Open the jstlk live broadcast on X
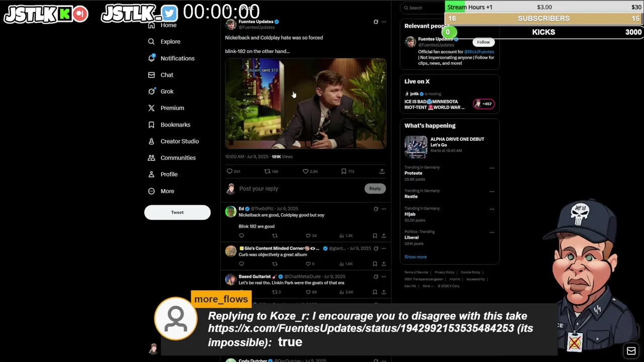Screen dimensions: 644x362 [x=436, y=104]
